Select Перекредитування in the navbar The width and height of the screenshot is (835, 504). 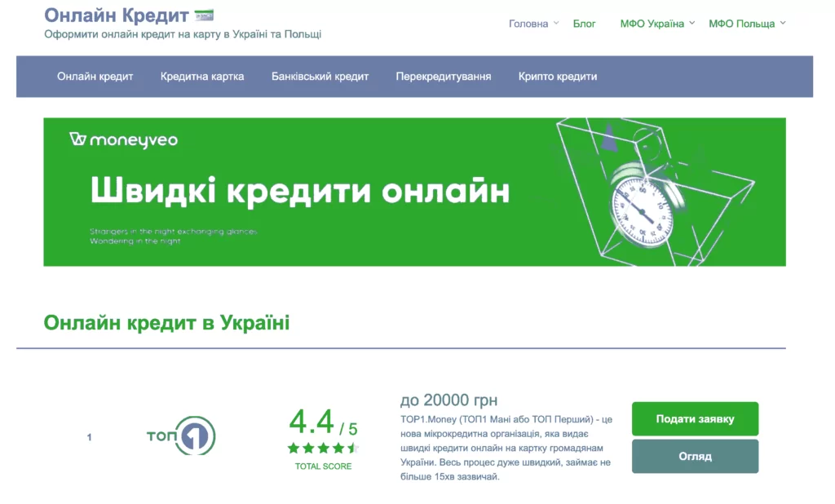[443, 76]
